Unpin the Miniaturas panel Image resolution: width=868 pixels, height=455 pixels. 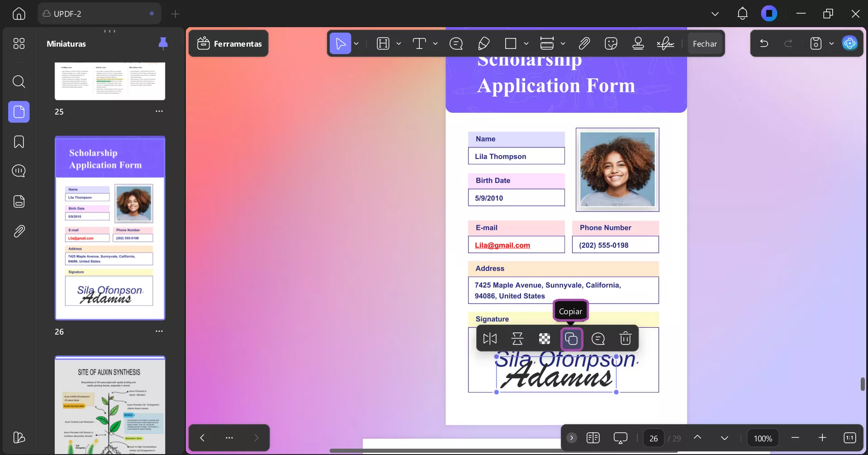pos(163,43)
